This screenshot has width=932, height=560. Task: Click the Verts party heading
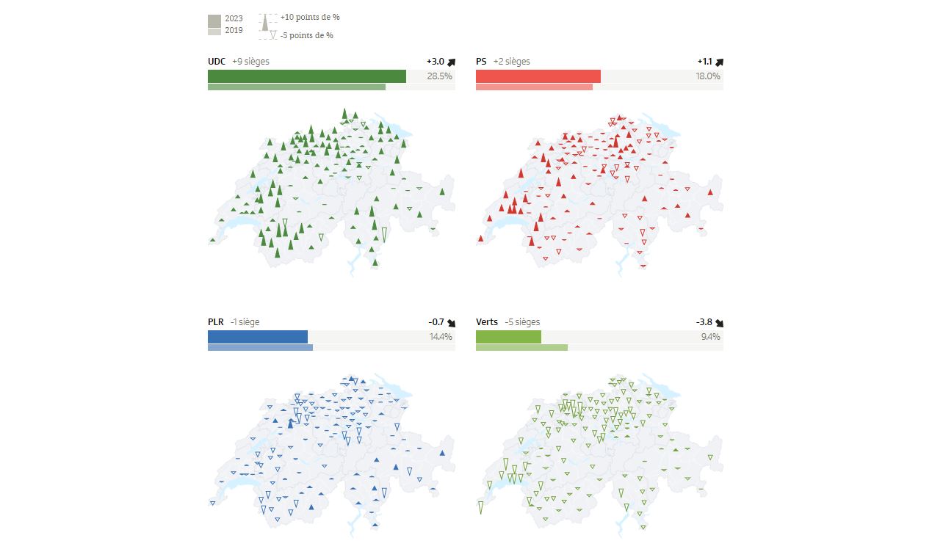(486, 322)
